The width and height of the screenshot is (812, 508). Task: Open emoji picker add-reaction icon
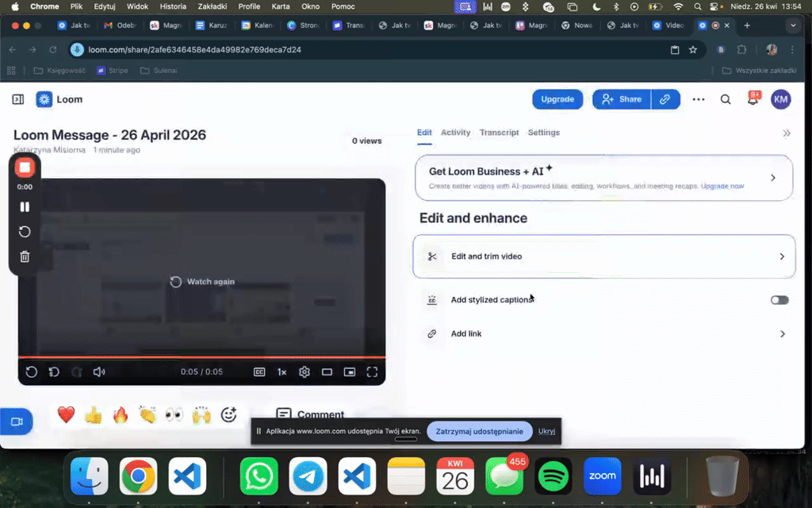(x=228, y=414)
